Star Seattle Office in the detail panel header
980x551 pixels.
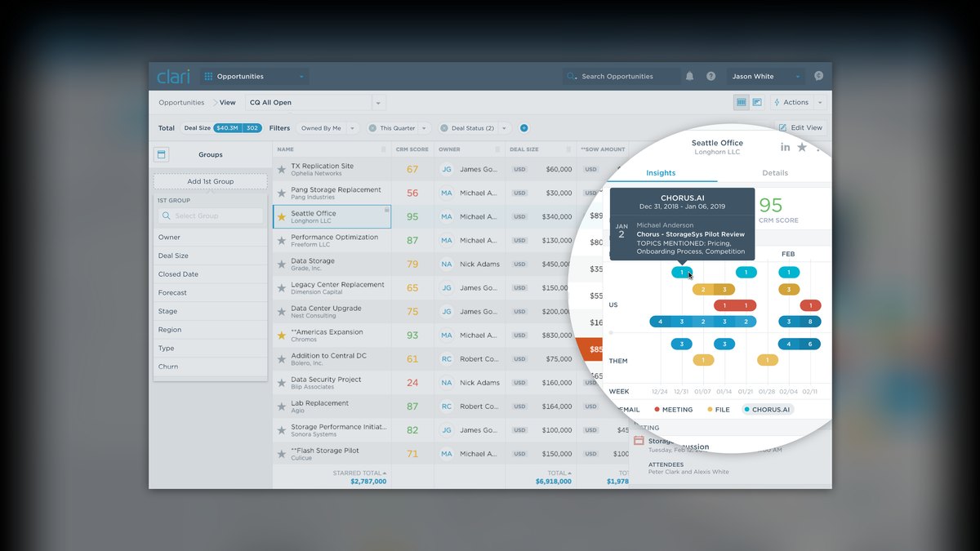click(802, 147)
